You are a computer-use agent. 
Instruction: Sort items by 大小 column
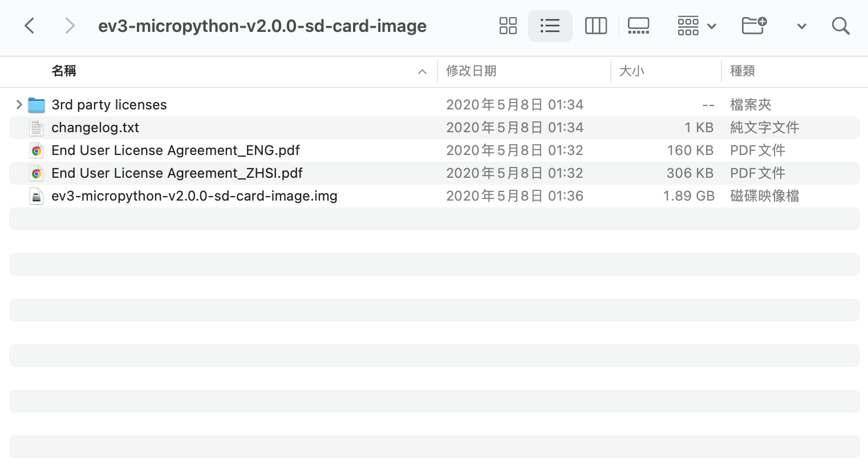pos(632,71)
